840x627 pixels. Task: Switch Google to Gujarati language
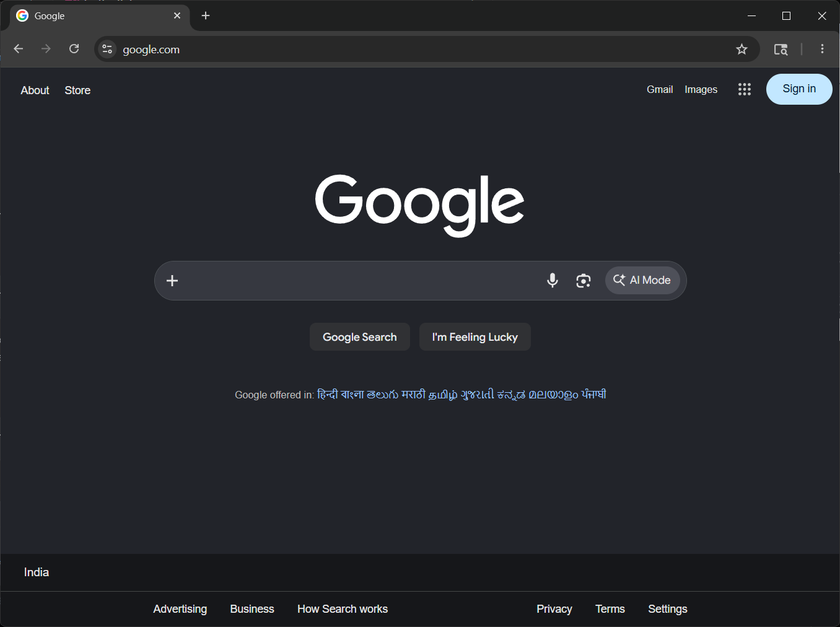click(478, 395)
